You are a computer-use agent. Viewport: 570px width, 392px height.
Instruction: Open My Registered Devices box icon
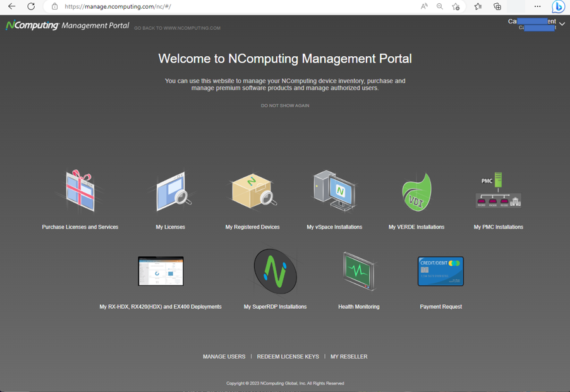coord(253,191)
